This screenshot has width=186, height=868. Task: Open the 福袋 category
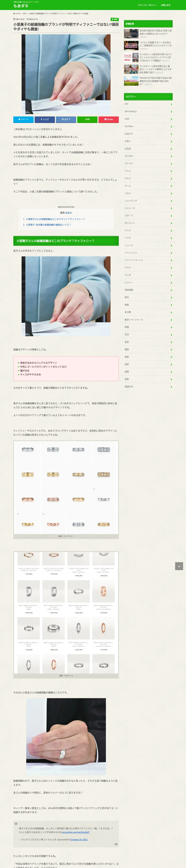148,349
